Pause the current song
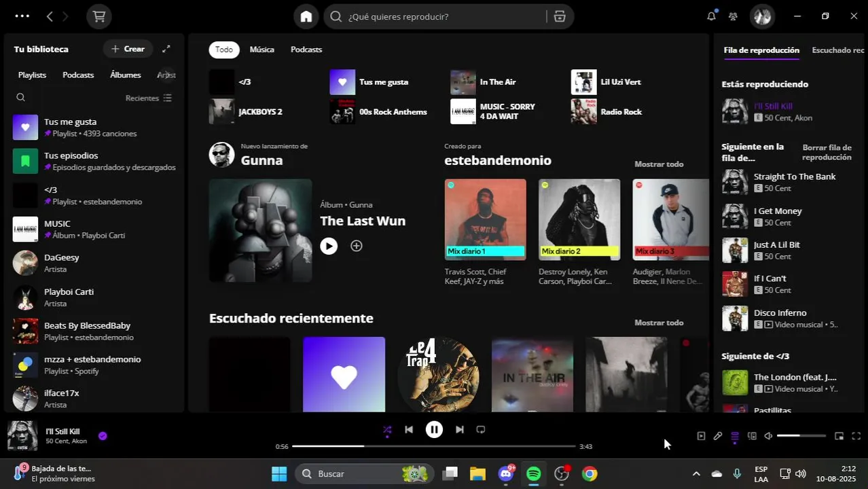Image resolution: width=868 pixels, height=489 pixels. pos(434,429)
